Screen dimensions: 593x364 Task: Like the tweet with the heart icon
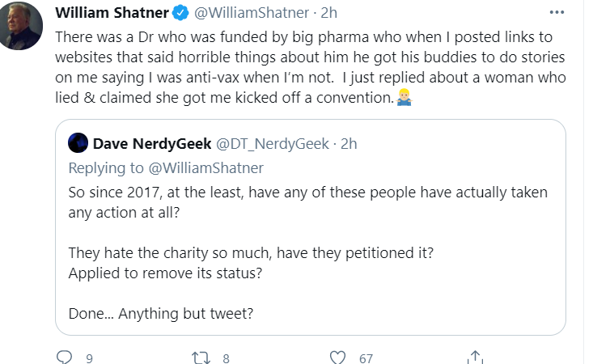[338, 357]
